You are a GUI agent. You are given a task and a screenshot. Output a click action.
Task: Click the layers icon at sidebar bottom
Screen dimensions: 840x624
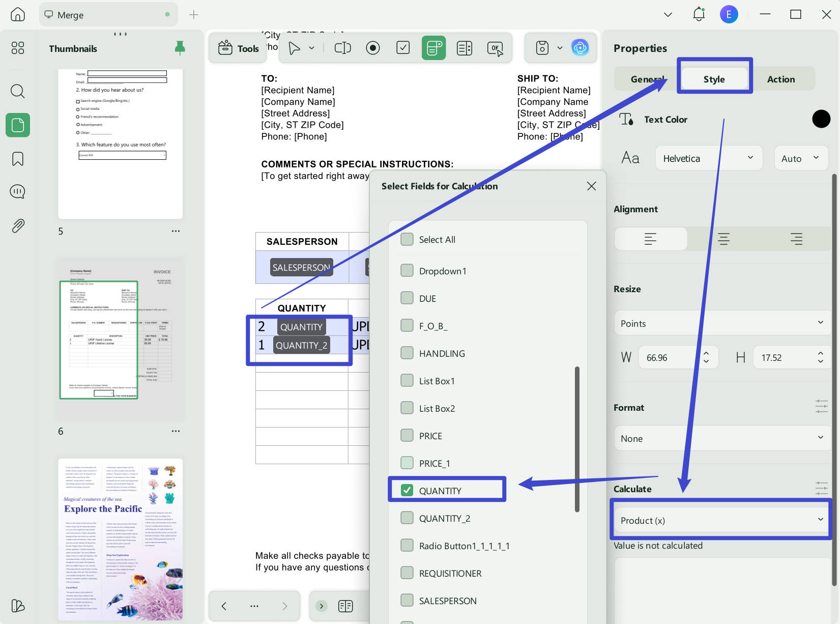click(x=18, y=606)
